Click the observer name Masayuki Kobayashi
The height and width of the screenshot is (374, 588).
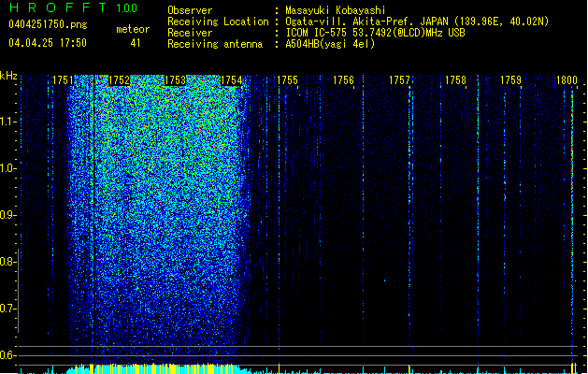coord(336,10)
